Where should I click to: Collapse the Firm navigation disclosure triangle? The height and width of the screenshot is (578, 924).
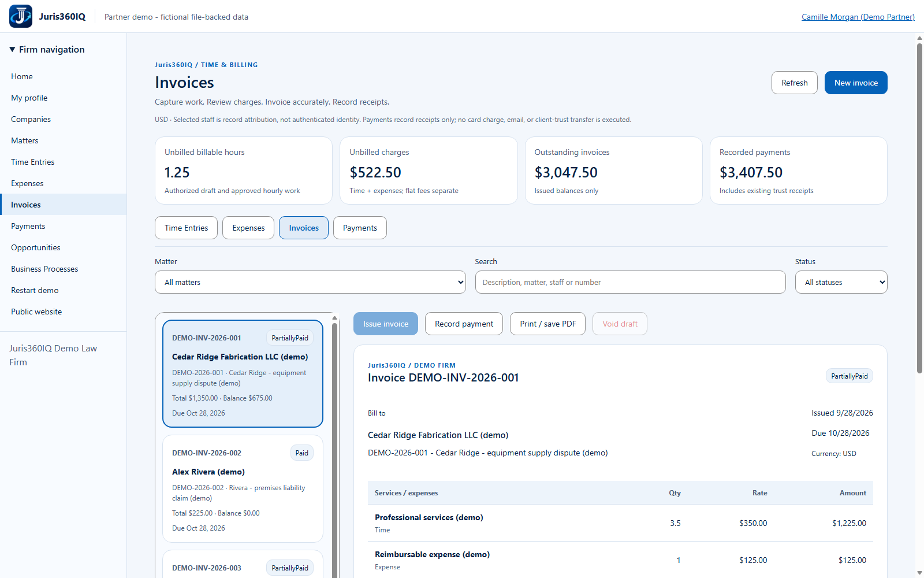(12, 50)
